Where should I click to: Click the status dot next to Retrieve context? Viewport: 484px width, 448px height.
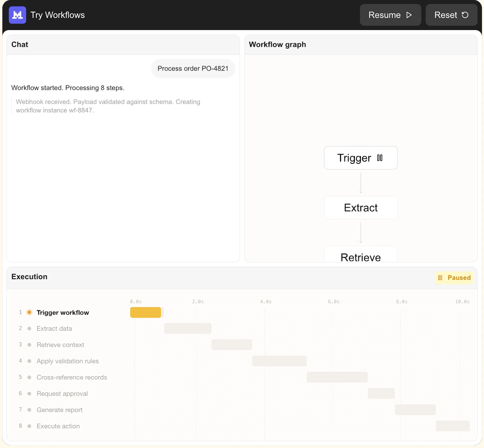29,345
